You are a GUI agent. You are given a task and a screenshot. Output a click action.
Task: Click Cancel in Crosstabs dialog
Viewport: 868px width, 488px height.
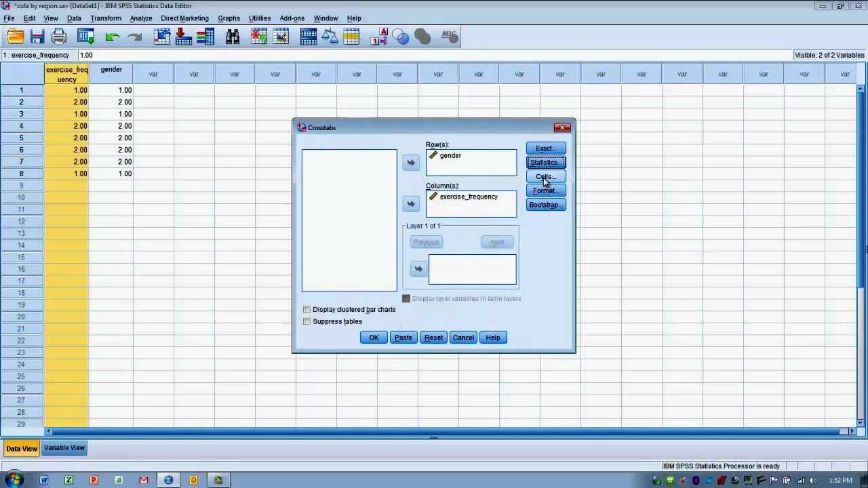coord(463,338)
